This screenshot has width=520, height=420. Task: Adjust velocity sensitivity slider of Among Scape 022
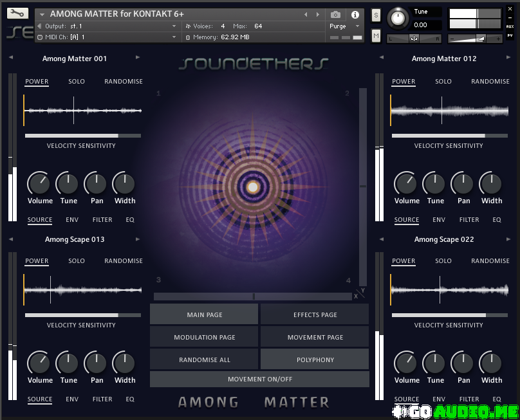pos(450,315)
